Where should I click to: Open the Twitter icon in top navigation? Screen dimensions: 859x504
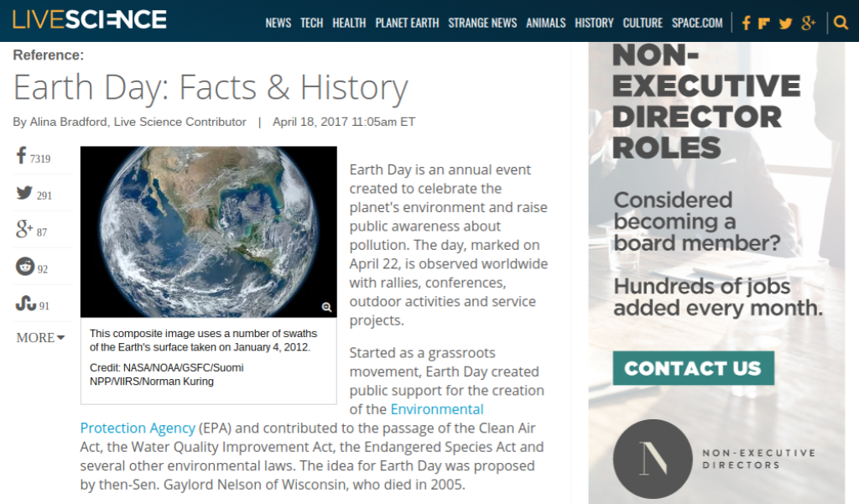(x=785, y=23)
